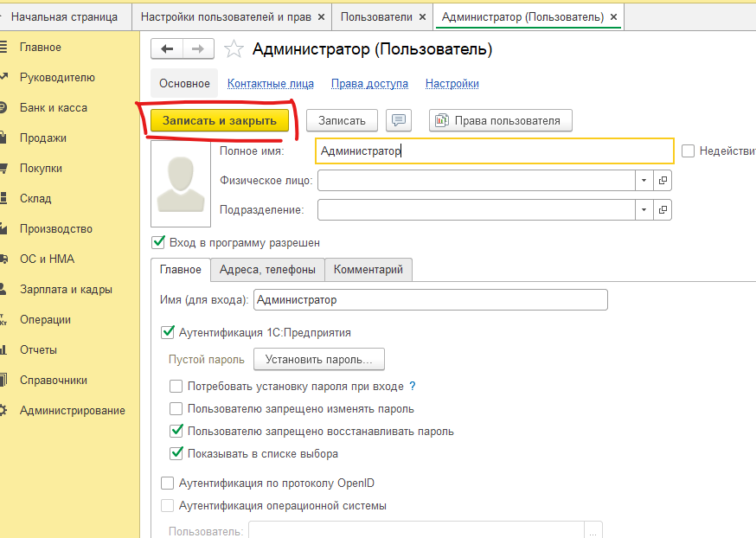
Task: Open Контактные лица link
Action: tap(271, 83)
